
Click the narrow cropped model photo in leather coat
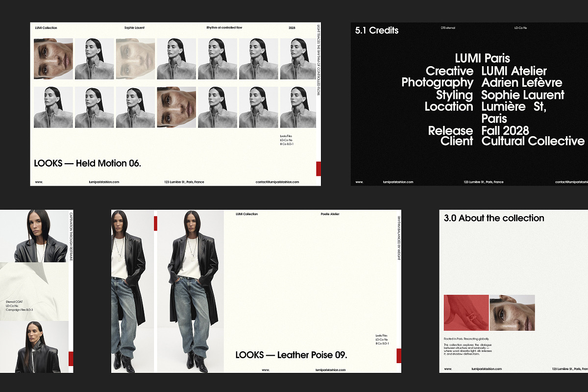point(133,292)
